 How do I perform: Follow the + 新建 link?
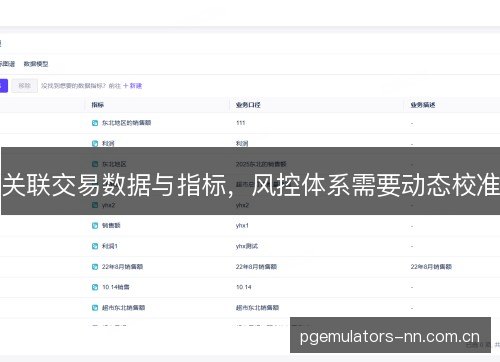[x=133, y=86]
